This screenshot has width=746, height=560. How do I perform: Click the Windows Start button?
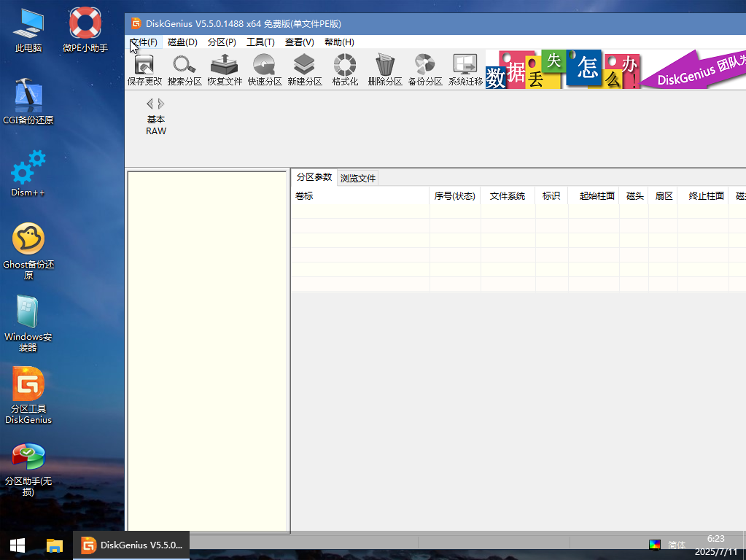tap(18, 545)
